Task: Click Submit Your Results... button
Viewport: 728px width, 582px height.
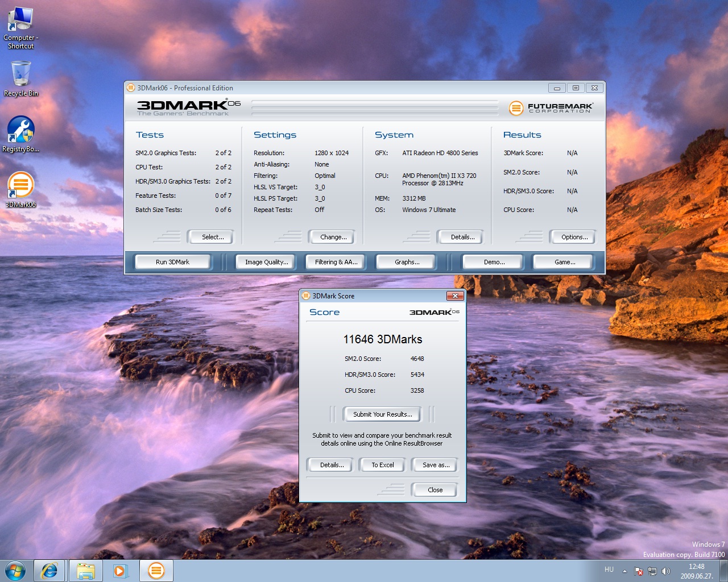Action: 382,414
